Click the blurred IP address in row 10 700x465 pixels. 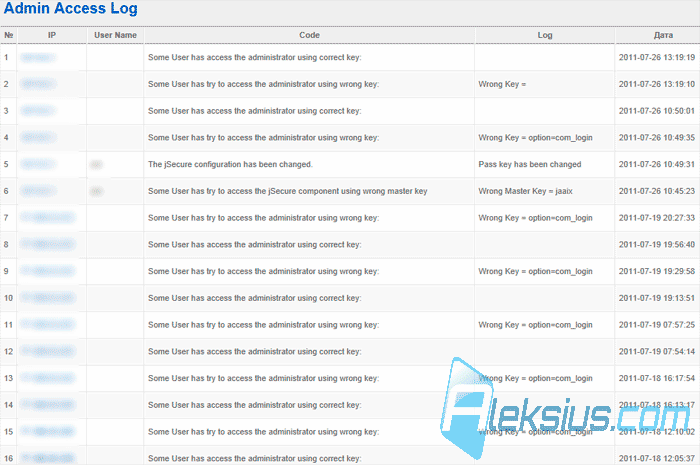click(x=48, y=298)
